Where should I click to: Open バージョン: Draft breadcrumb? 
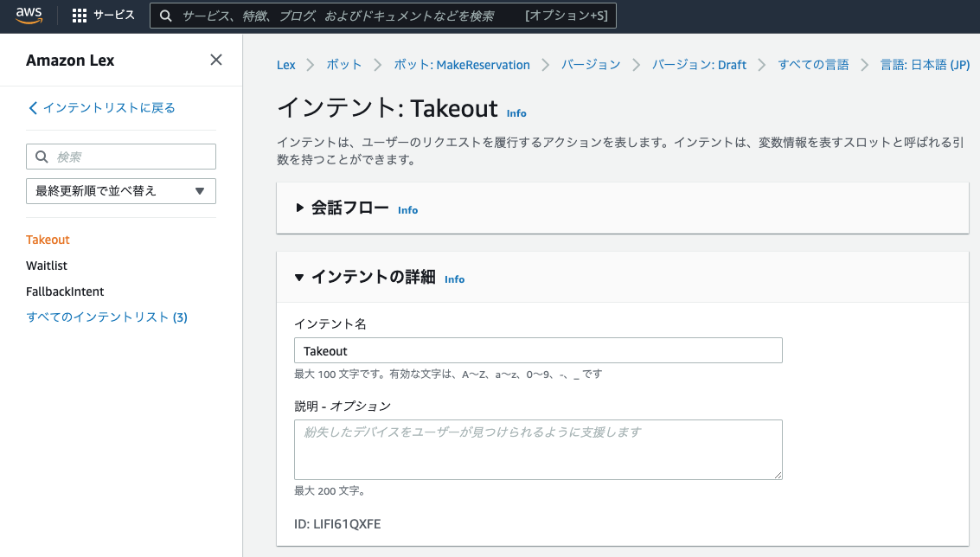(x=700, y=65)
